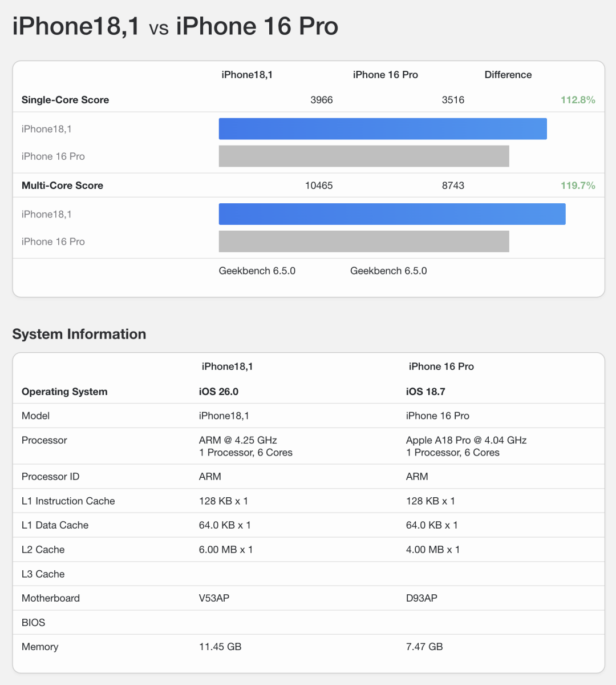Click the blue iPhone18,1 single-core score bar

point(383,129)
